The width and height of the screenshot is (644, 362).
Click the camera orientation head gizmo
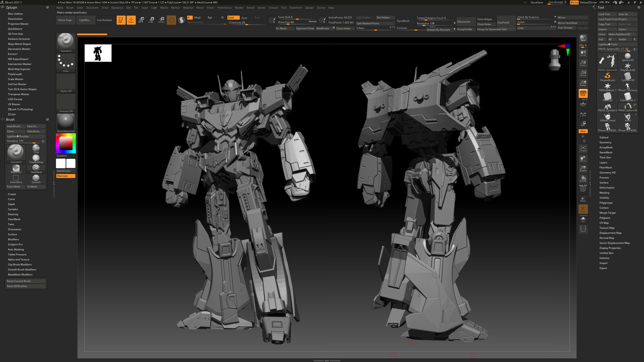click(555, 60)
